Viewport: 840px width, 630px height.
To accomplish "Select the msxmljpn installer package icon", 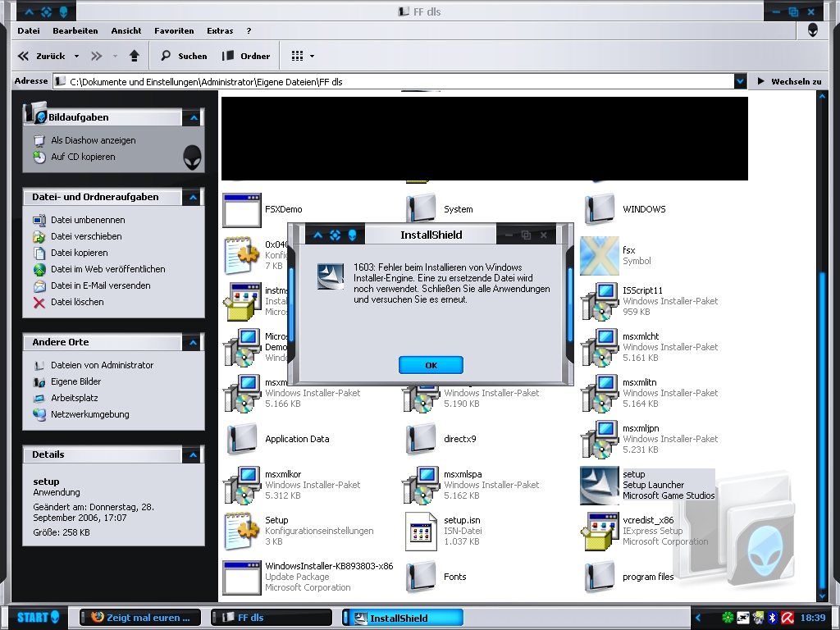I will tap(600, 440).
